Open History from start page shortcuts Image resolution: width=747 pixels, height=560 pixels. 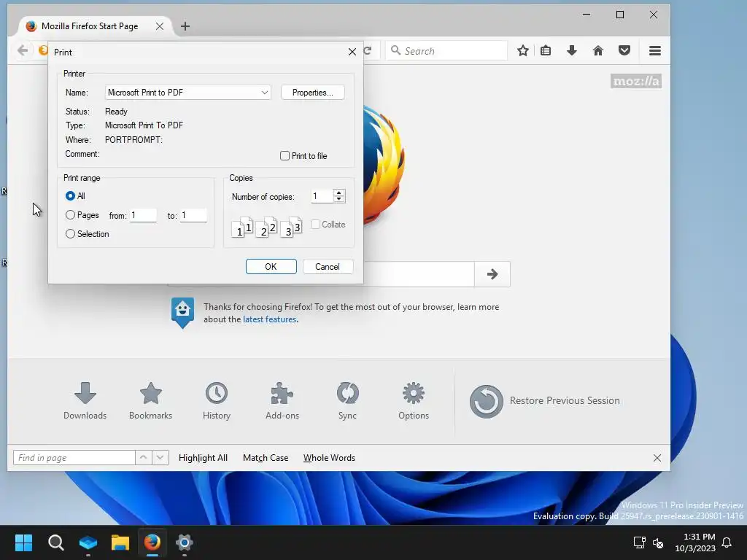(x=216, y=400)
